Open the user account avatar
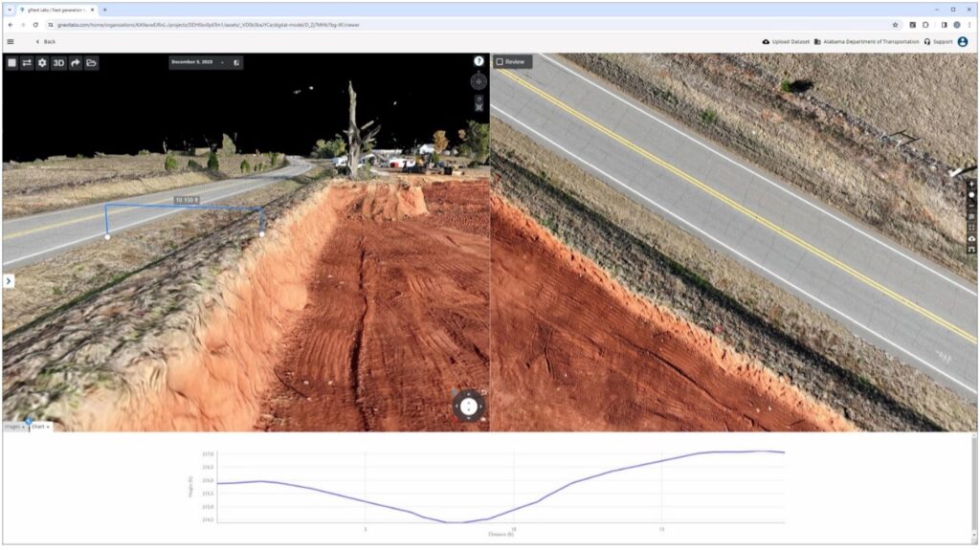 [x=963, y=42]
